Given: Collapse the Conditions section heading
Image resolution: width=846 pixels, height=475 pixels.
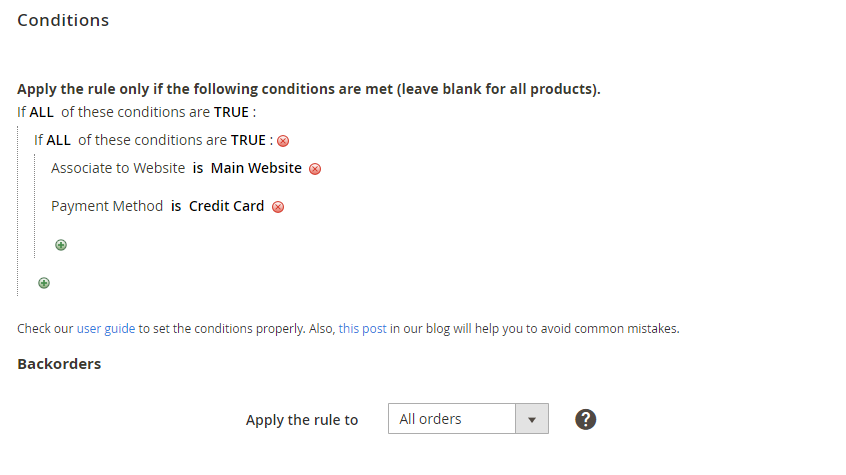Looking at the screenshot, I should [x=63, y=20].
